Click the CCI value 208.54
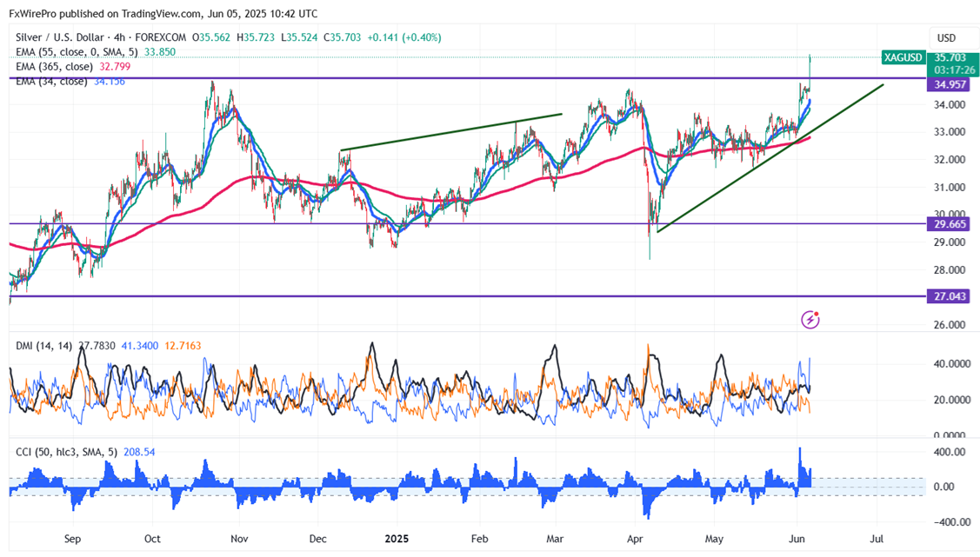This screenshot has width=980, height=557. (x=139, y=452)
